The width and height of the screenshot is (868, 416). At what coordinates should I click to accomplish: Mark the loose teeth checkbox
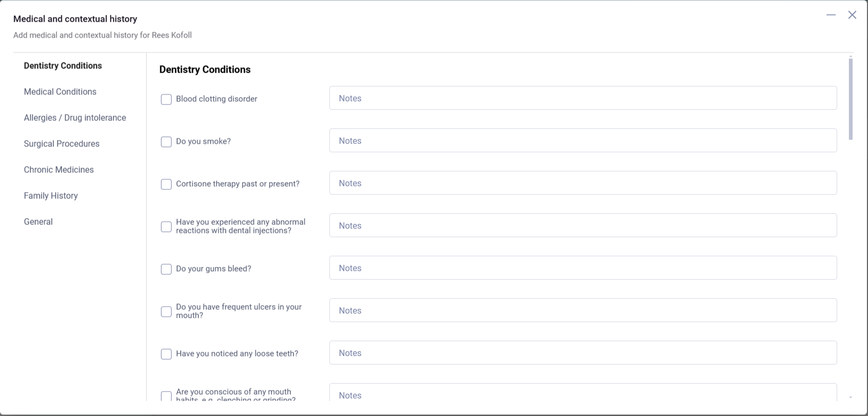(x=166, y=354)
